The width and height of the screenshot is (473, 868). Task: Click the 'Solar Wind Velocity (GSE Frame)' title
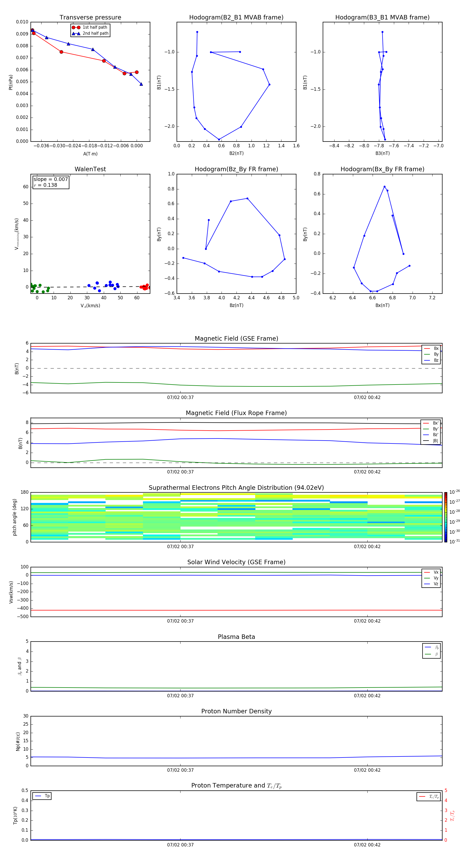point(236,562)
